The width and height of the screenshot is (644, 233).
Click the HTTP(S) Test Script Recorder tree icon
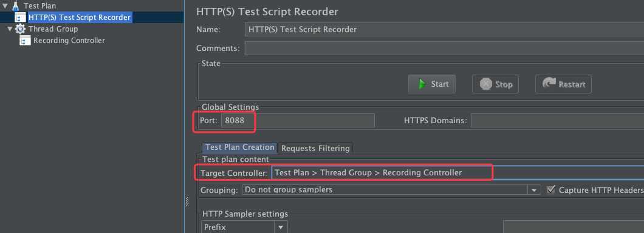coord(20,18)
